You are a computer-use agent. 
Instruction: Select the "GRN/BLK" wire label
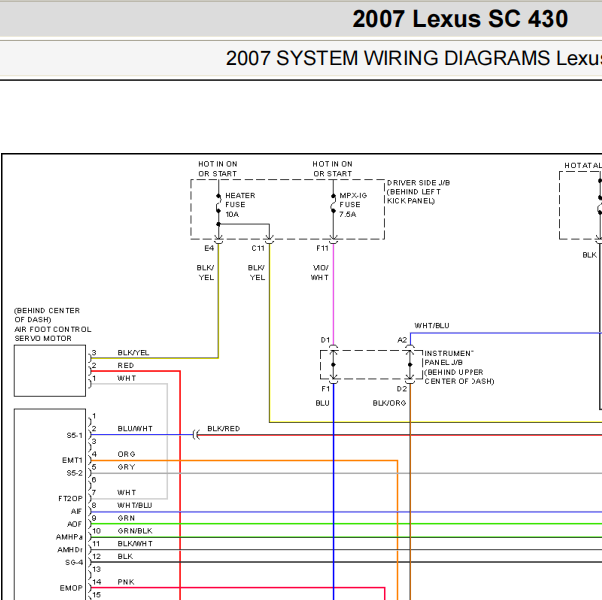pyautogui.click(x=135, y=531)
